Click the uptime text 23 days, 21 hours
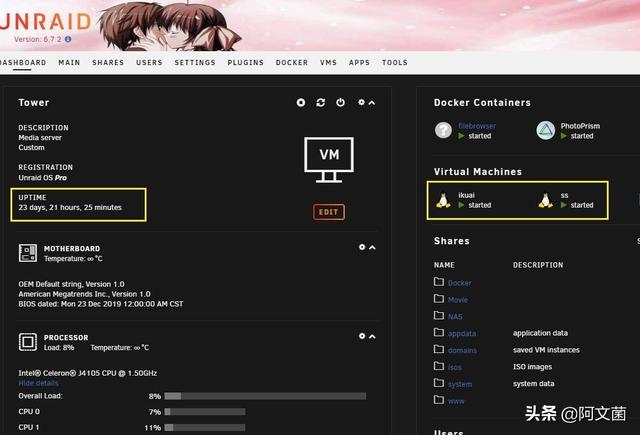Image resolution: width=640 pixels, height=435 pixels. (x=70, y=208)
